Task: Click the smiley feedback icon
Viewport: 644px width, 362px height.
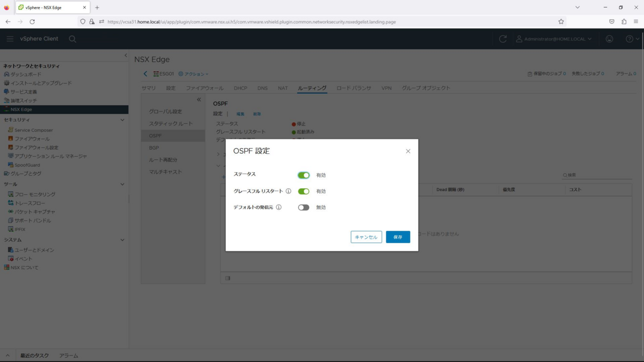Action: (610, 39)
